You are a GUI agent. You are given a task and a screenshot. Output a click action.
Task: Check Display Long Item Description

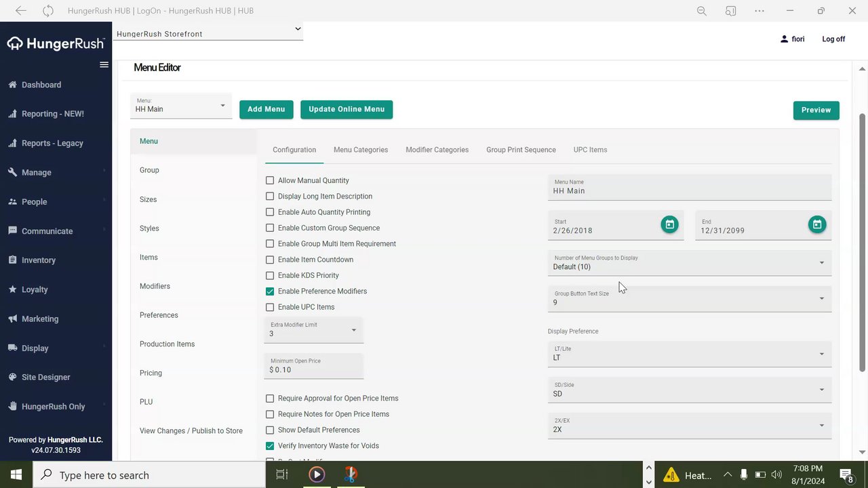270,197
